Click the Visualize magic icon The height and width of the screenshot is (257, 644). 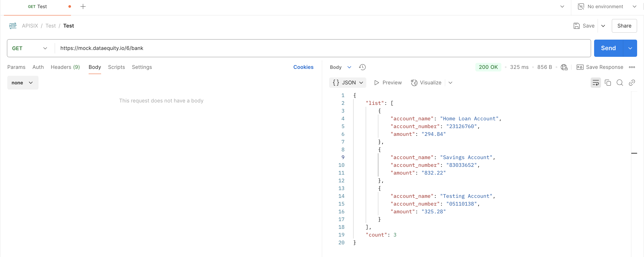click(414, 83)
